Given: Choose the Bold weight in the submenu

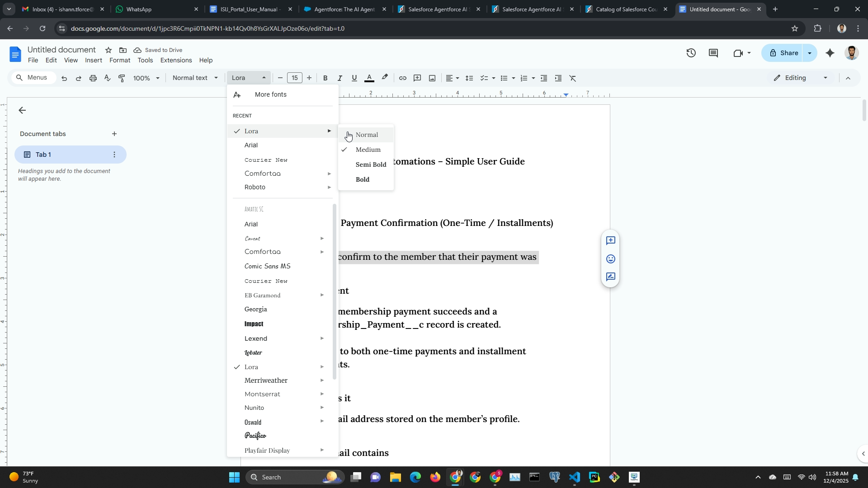Looking at the screenshot, I should [362, 179].
